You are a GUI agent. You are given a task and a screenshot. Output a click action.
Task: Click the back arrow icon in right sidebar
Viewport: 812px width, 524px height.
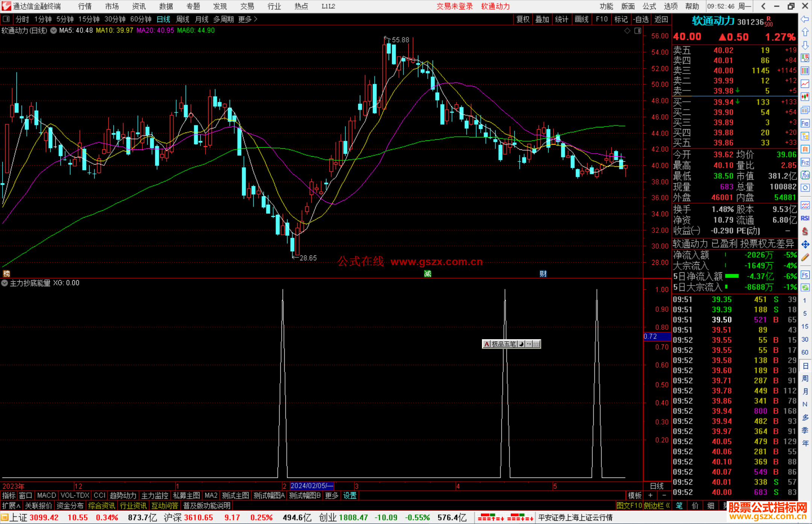click(x=805, y=19)
